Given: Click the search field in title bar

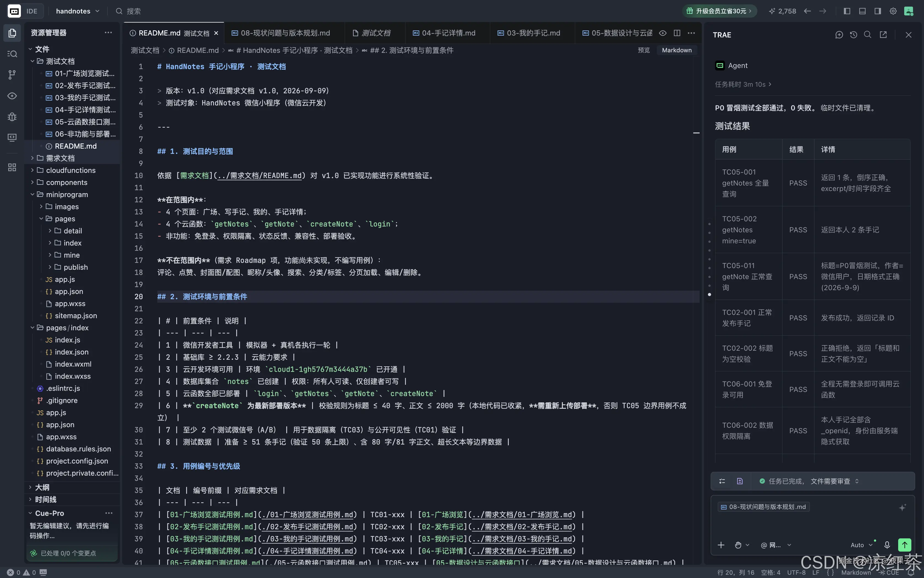Looking at the screenshot, I should click(x=134, y=11).
